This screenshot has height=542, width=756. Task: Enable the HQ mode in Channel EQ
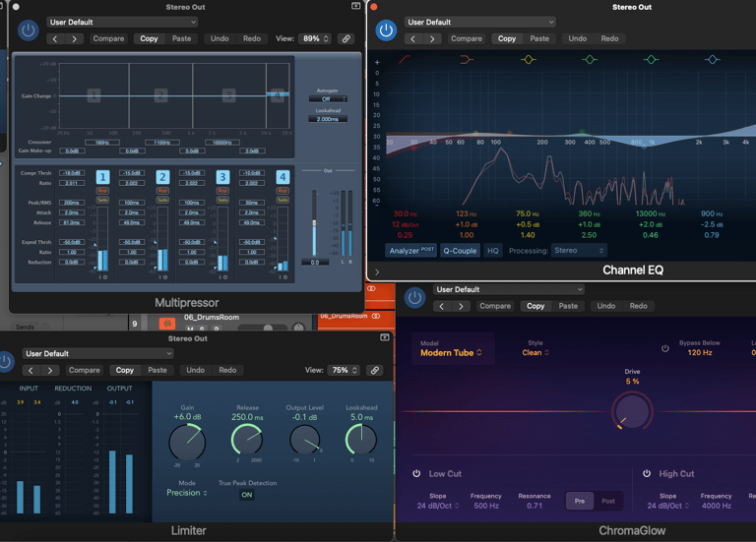click(x=493, y=251)
